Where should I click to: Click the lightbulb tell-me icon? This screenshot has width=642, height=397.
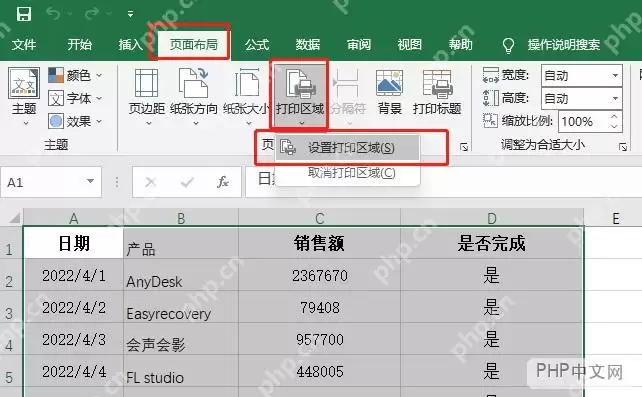(x=508, y=45)
